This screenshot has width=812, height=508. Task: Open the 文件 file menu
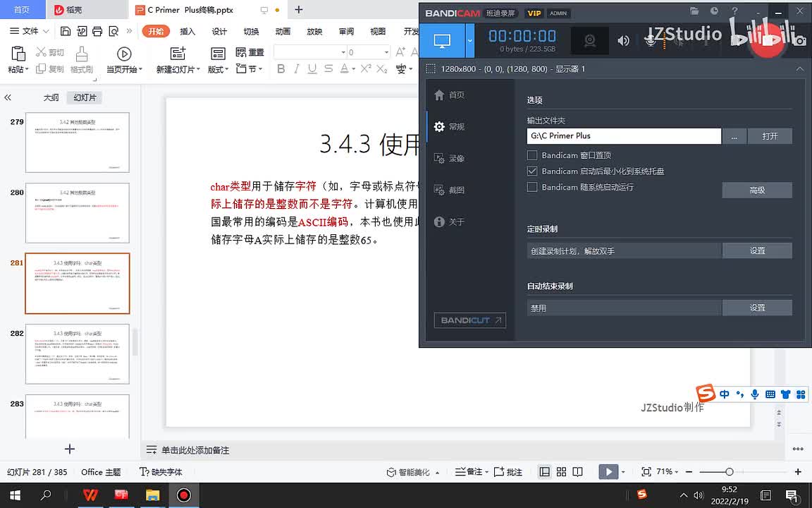(29, 31)
